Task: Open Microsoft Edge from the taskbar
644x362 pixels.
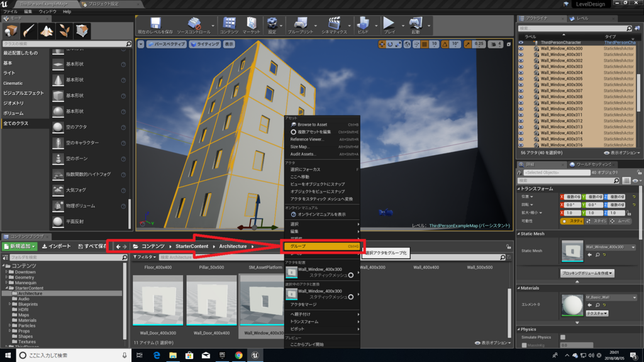Action: 157,356
